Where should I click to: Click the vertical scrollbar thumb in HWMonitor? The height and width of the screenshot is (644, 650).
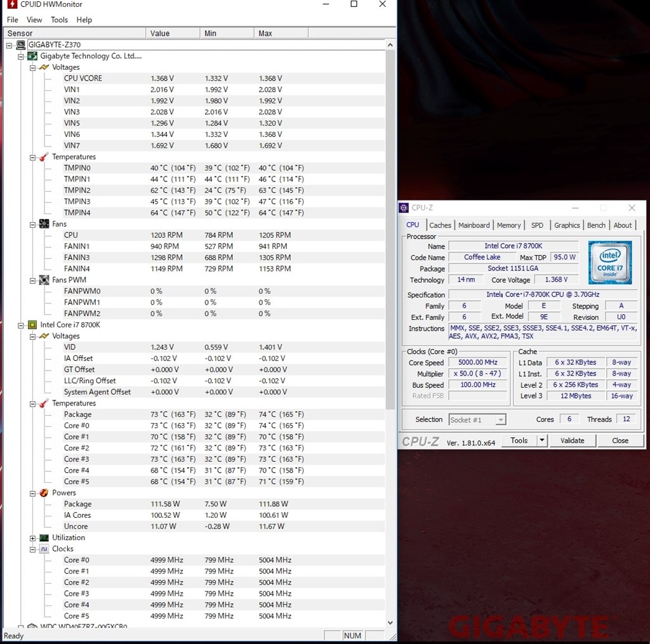click(390, 230)
